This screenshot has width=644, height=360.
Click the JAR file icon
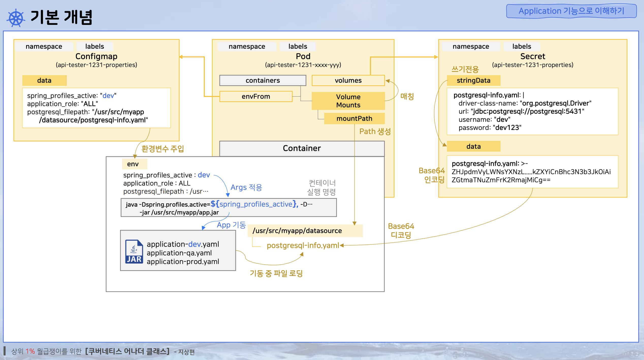click(134, 251)
